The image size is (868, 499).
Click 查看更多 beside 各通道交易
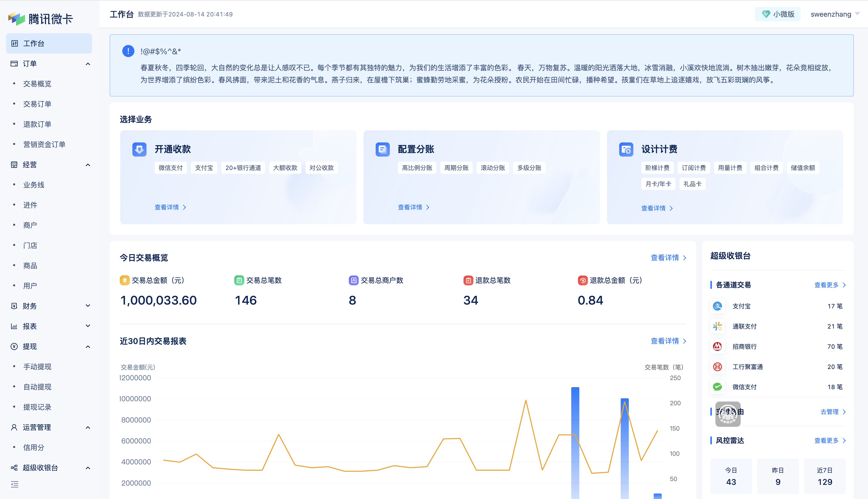tap(830, 285)
